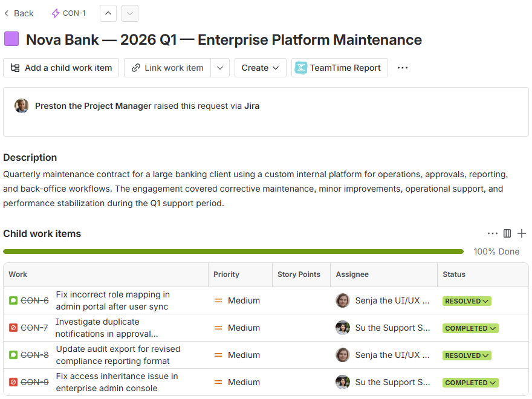Click the Priority column header
Viewport: 532px width, 399px height.
pos(227,274)
